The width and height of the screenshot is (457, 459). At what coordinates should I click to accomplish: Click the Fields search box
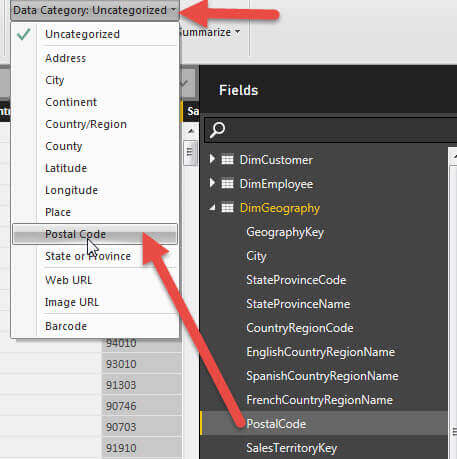click(331, 130)
